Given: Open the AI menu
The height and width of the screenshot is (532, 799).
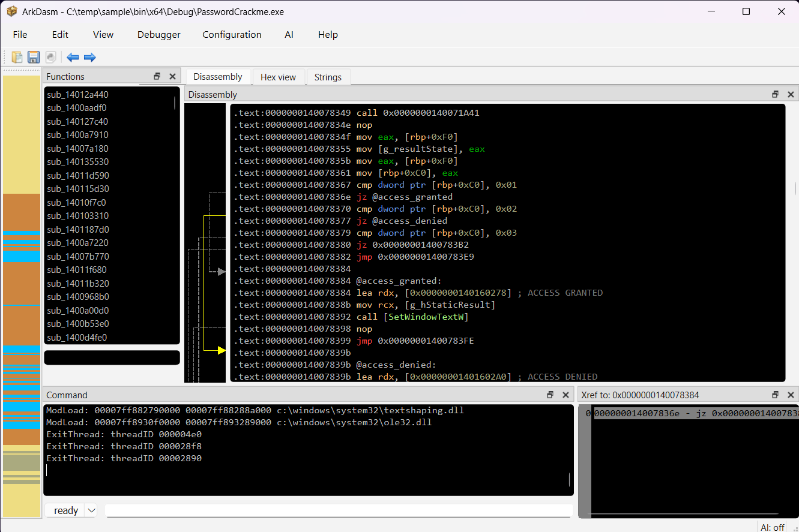Looking at the screenshot, I should click(x=289, y=34).
